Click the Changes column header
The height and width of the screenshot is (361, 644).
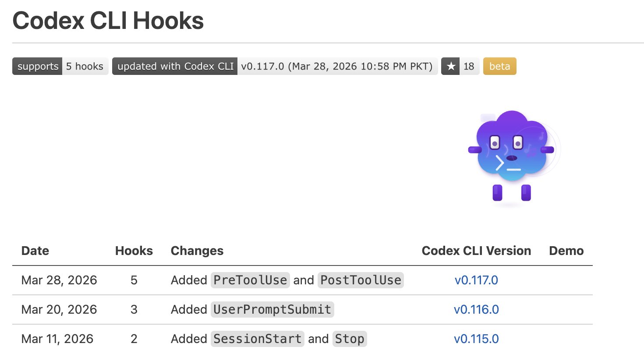[x=197, y=251]
